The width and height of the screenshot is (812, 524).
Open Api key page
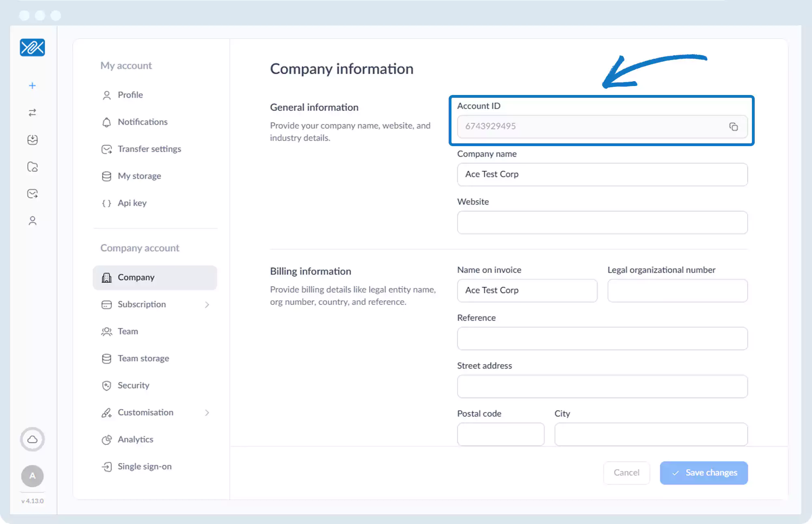point(132,203)
